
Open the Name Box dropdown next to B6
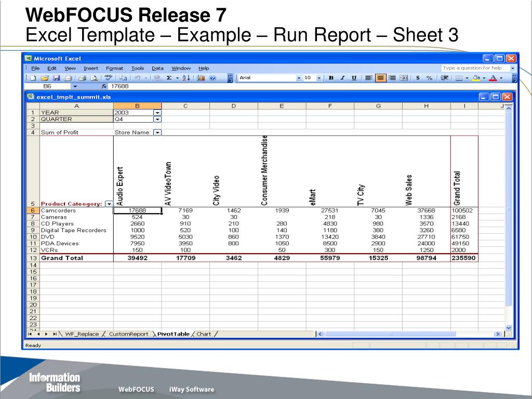tap(75, 86)
